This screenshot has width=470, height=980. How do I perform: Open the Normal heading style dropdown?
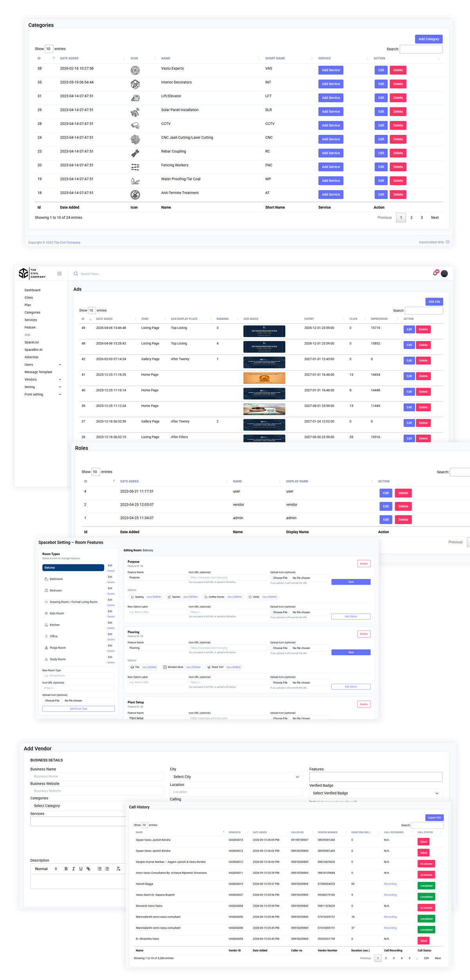pyautogui.click(x=46, y=869)
